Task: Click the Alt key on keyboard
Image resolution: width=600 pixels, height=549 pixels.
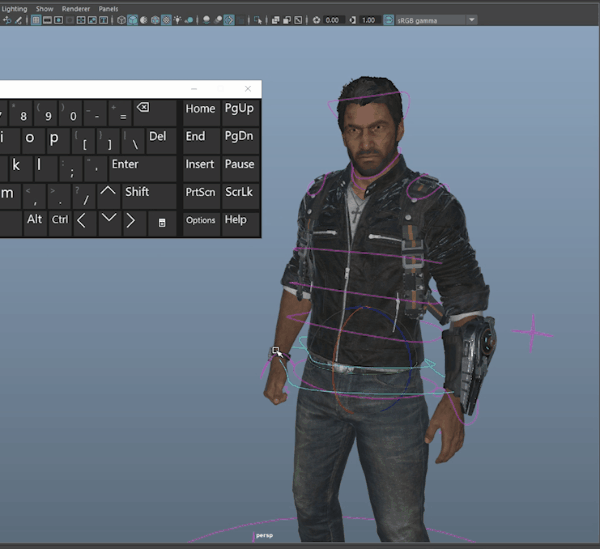Action: (x=35, y=224)
